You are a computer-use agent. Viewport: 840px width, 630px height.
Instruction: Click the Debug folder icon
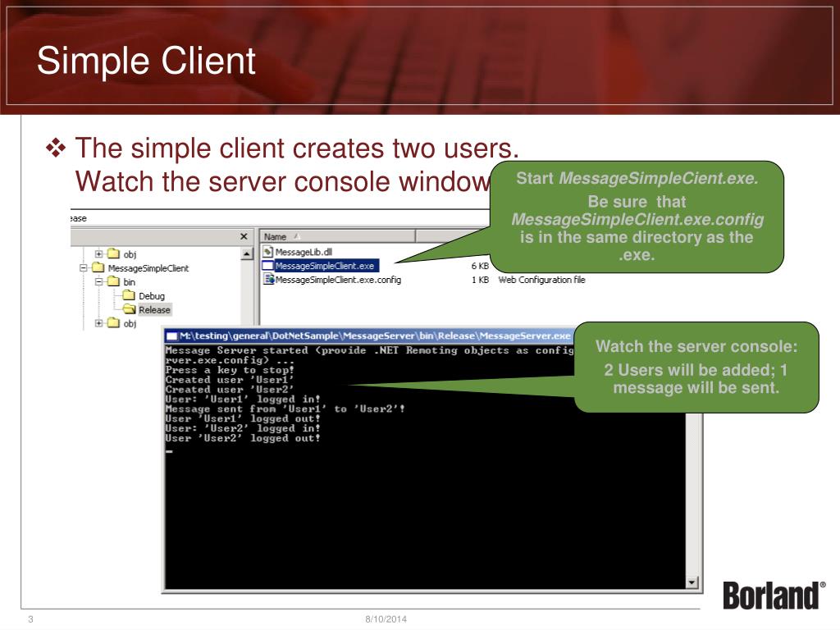point(129,295)
